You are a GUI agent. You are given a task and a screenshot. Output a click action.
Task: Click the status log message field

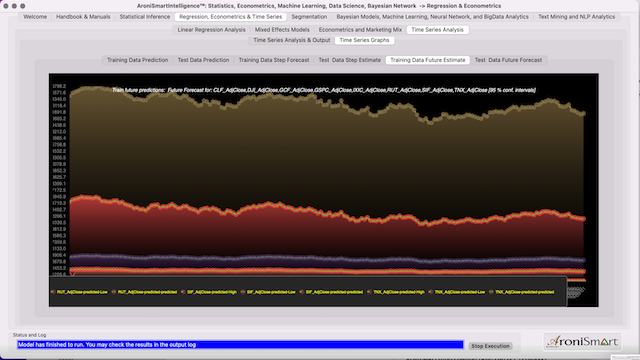coord(240,345)
